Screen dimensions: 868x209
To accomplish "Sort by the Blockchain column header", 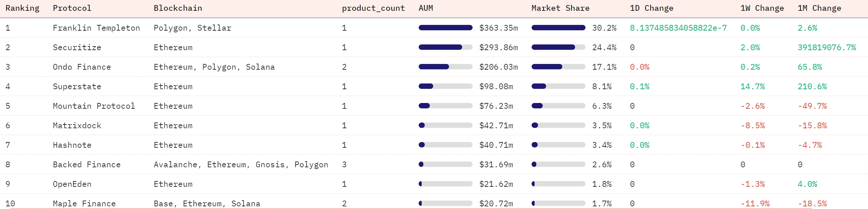I will (178, 8).
